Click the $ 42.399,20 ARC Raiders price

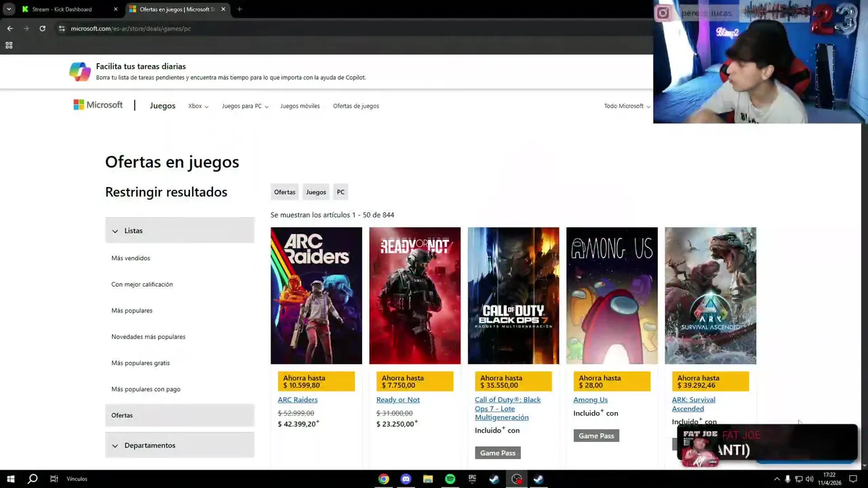coord(298,424)
